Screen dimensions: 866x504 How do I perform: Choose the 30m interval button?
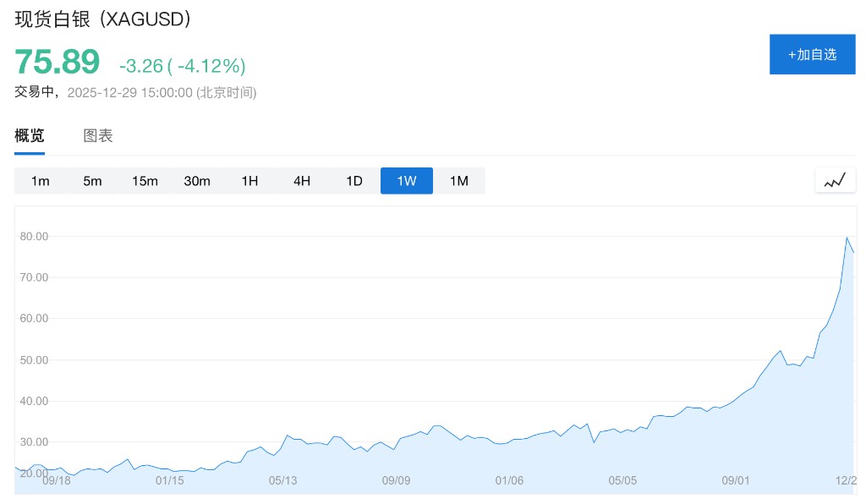[x=197, y=181]
